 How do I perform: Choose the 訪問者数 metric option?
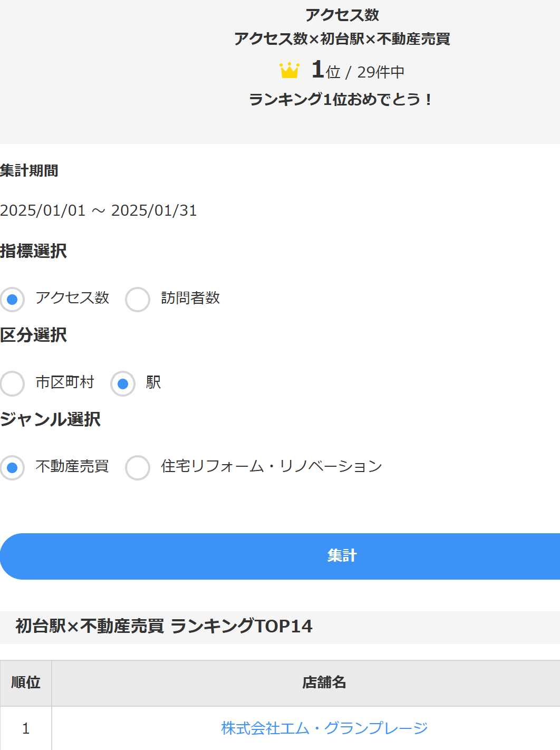[x=138, y=299]
